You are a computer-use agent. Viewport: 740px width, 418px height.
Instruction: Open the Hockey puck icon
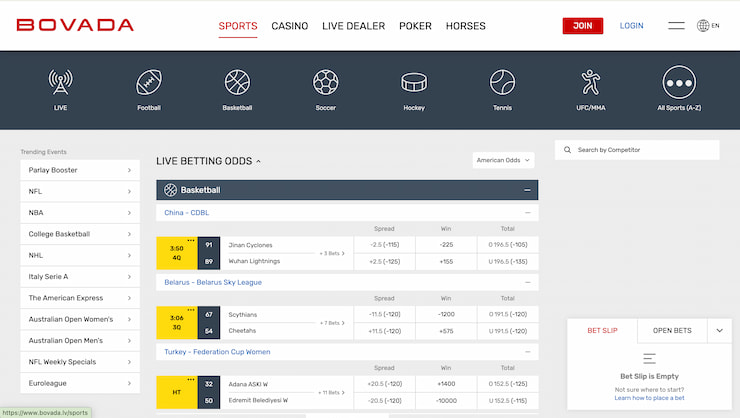coord(414,83)
